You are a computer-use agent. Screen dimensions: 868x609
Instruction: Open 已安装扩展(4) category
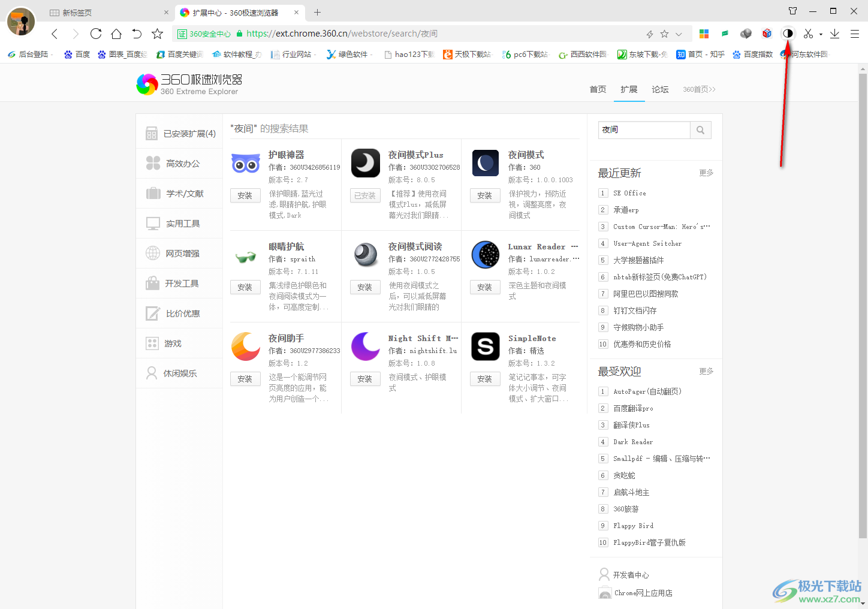(179, 134)
